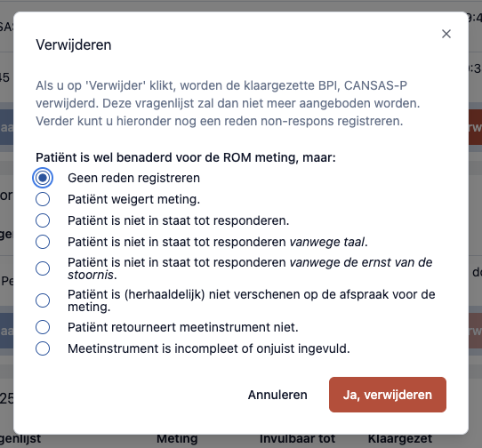Screen dimensions: 482x448
Task: Select 'Patiënt retourneert meetinstrument niet' radio
Action: pyautogui.click(x=43, y=327)
